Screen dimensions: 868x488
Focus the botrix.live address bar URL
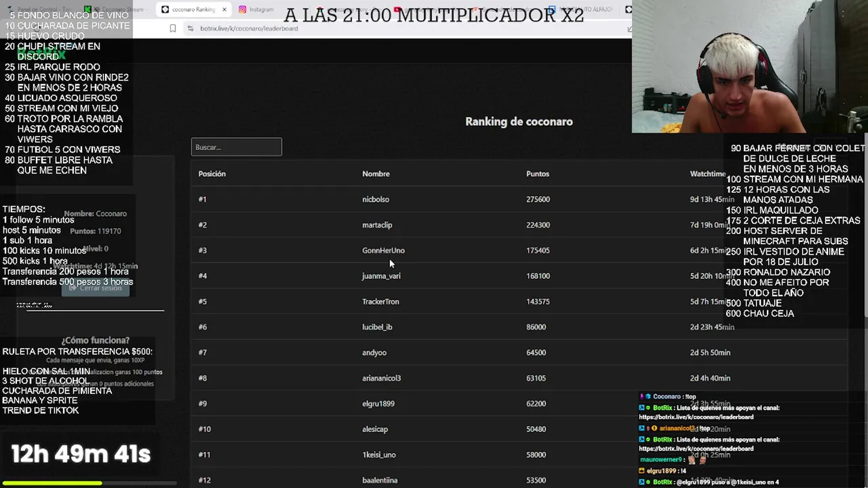pyautogui.click(x=249, y=28)
